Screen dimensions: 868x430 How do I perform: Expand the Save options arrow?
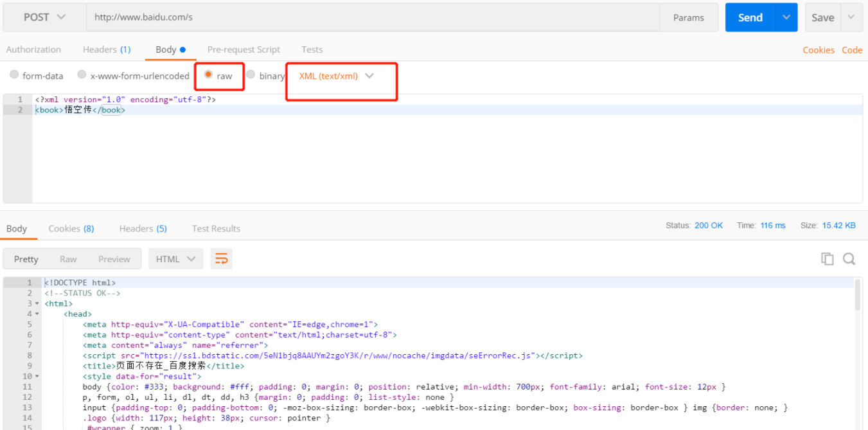[x=851, y=17]
